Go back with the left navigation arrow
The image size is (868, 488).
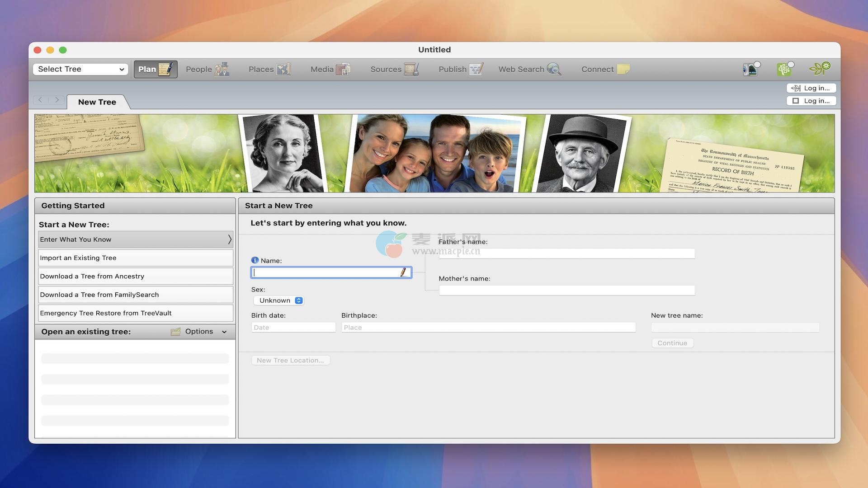[40, 100]
